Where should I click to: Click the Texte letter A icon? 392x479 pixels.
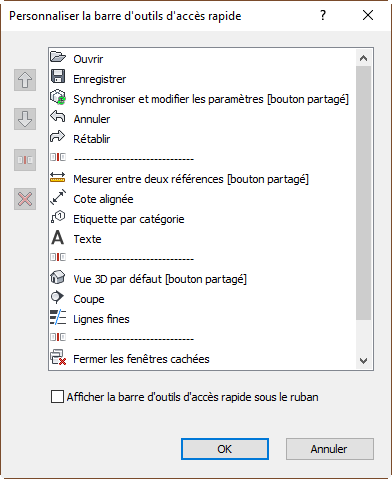pos(57,238)
